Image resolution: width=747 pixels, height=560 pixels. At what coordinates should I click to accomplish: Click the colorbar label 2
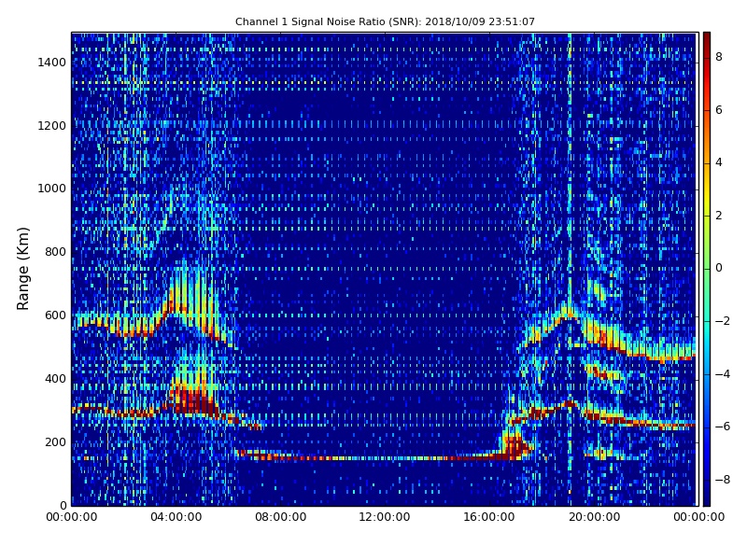(719, 216)
